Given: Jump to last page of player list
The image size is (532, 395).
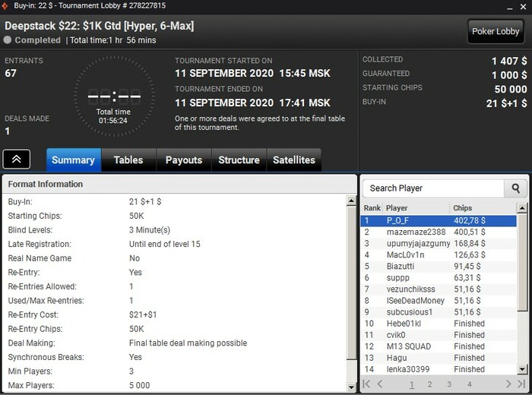Looking at the screenshot, I should pyautogui.click(x=521, y=384).
